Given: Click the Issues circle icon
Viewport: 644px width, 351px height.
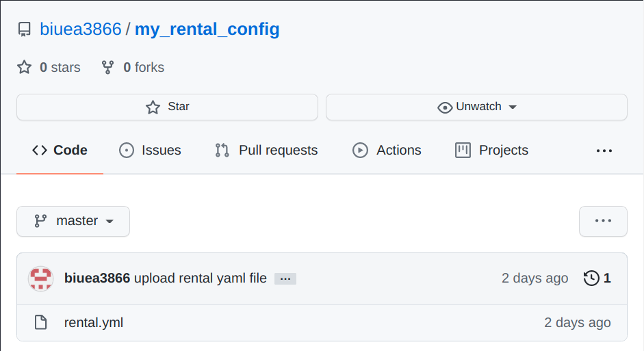Looking at the screenshot, I should tap(127, 151).
